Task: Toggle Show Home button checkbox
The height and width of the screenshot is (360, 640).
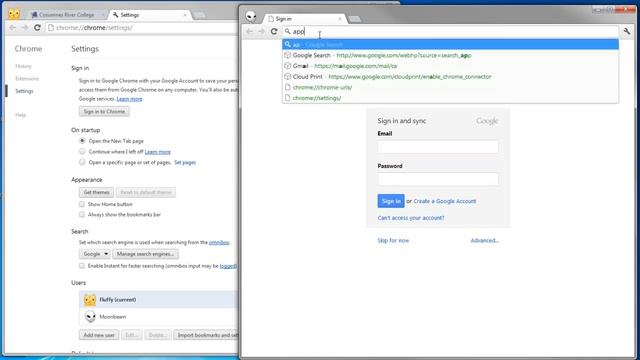Action: (82, 204)
